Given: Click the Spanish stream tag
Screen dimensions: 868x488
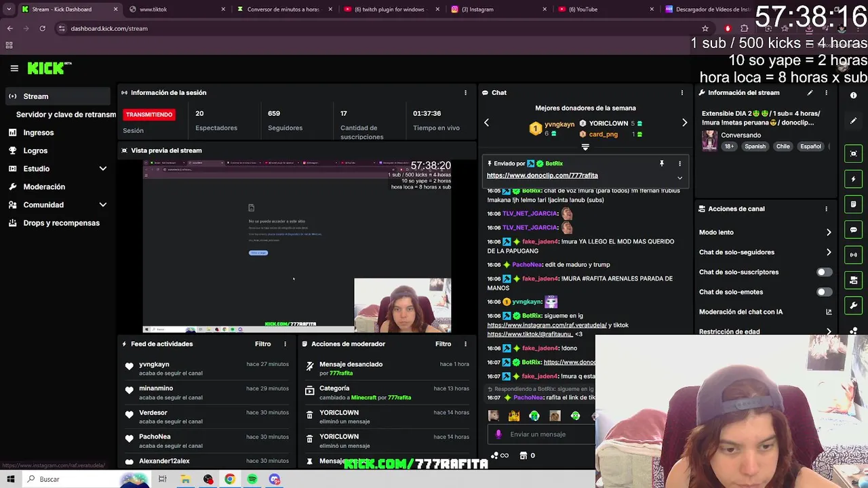Looking at the screenshot, I should 755,146.
